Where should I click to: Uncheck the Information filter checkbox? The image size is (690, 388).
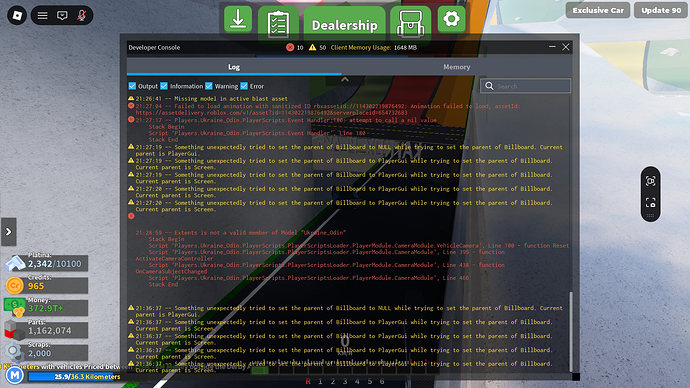tap(164, 86)
